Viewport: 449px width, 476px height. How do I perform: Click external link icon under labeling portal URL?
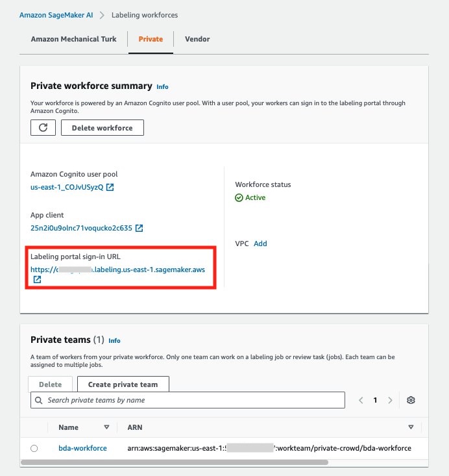click(37, 279)
